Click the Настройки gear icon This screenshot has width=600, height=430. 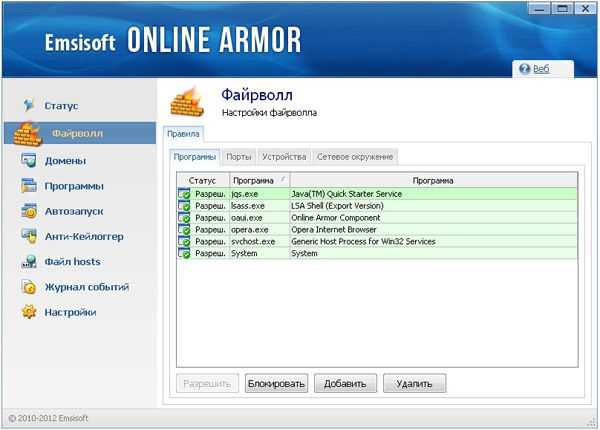[29, 312]
